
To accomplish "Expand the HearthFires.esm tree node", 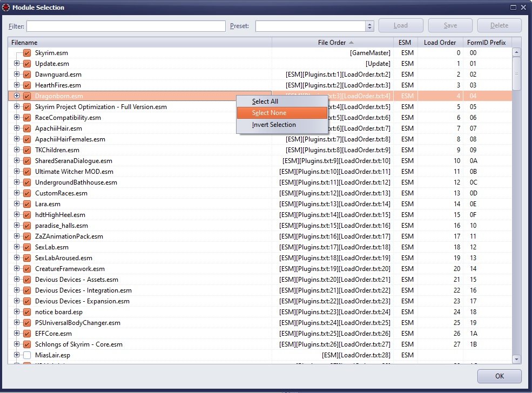I will 17,85.
